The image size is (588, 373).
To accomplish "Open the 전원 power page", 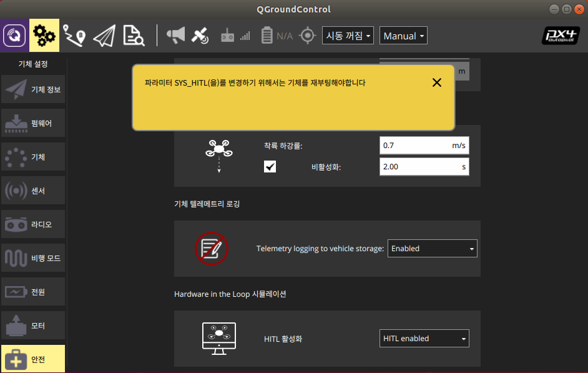I will tap(33, 292).
